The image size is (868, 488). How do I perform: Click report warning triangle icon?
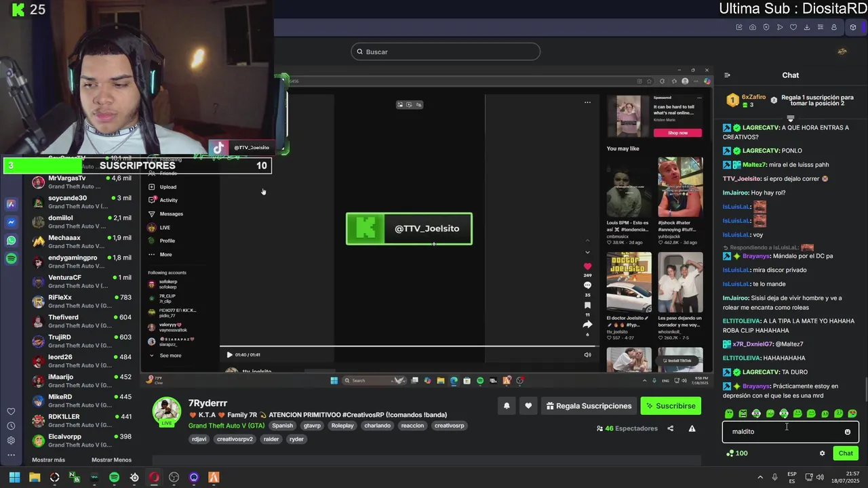pyautogui.click(x=692, y=428)
